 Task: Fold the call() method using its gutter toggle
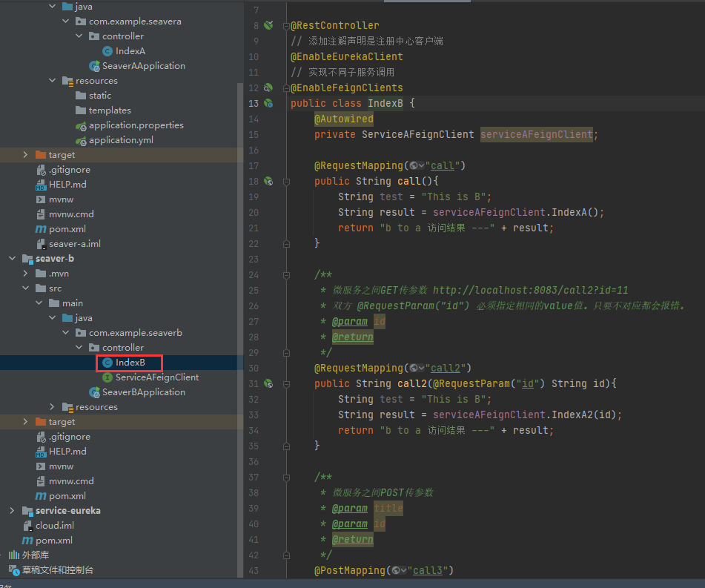(286, 181)
